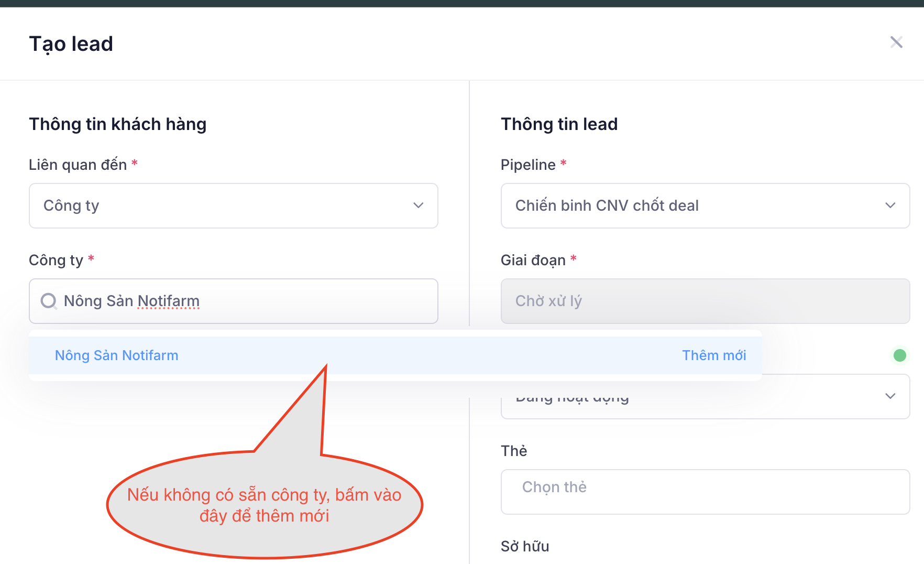Select Nông Sản Notifarm from suggestion list
This screenshot has width=924, height=564.
coord(117,355)
